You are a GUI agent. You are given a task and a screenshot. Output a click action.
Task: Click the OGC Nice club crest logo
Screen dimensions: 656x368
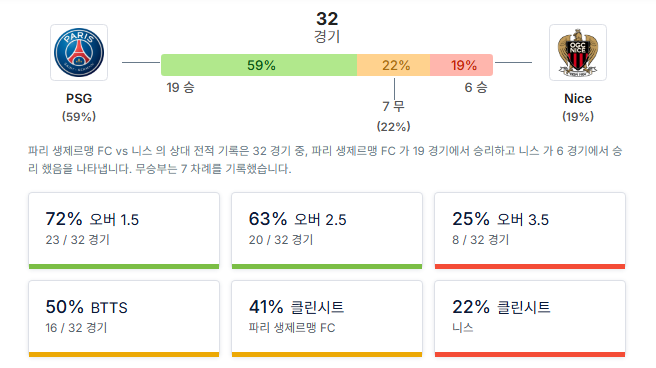click(x=578, y=53)
